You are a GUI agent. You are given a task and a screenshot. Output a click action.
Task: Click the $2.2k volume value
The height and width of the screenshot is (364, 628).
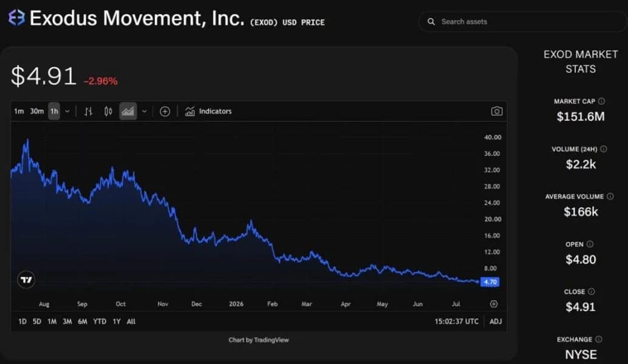click(x=581, y=164)
